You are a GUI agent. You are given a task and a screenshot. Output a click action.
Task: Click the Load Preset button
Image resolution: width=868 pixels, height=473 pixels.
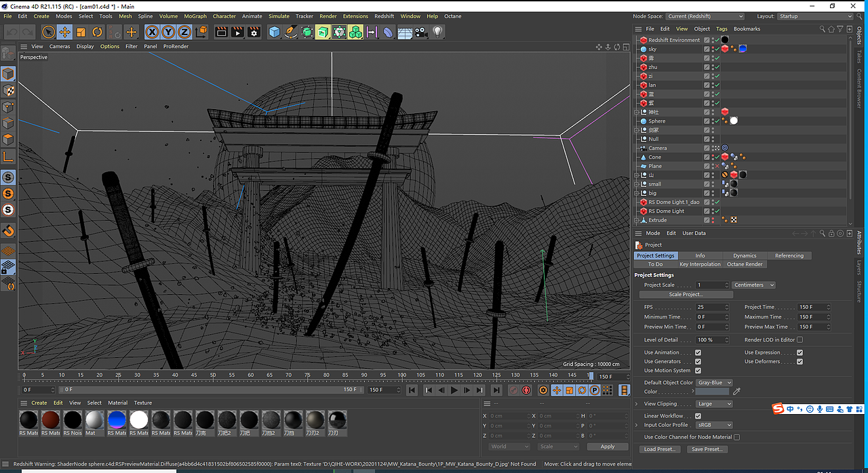pos(658,449)
